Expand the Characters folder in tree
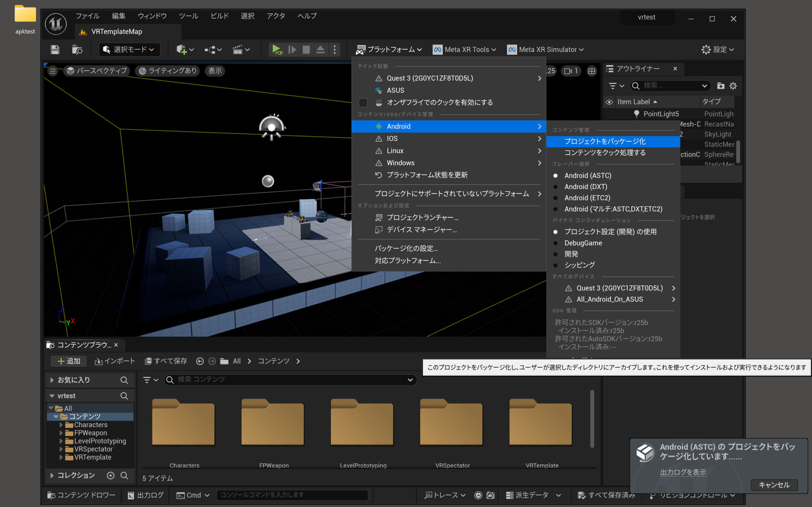Screen dimensions: 812x507 pyautogui.click(x=61, y=425)
